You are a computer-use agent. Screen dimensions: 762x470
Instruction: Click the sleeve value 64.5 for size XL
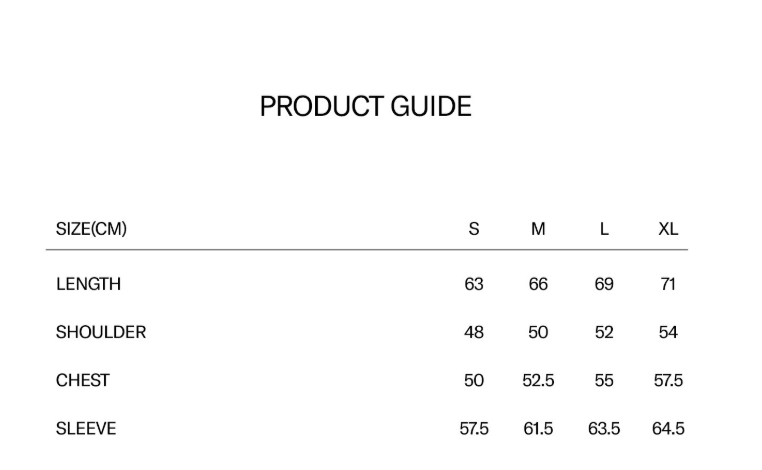[668, 429]
